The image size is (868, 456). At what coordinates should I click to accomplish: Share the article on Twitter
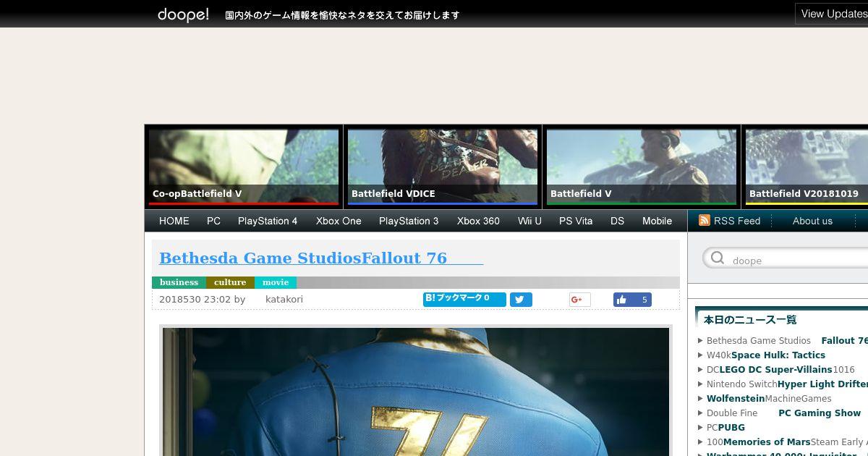click(521, 300)
